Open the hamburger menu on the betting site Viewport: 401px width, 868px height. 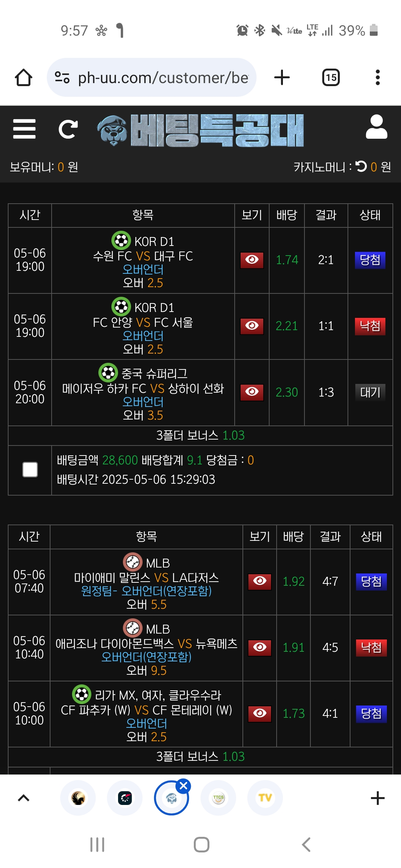click(x=24, y=129)
